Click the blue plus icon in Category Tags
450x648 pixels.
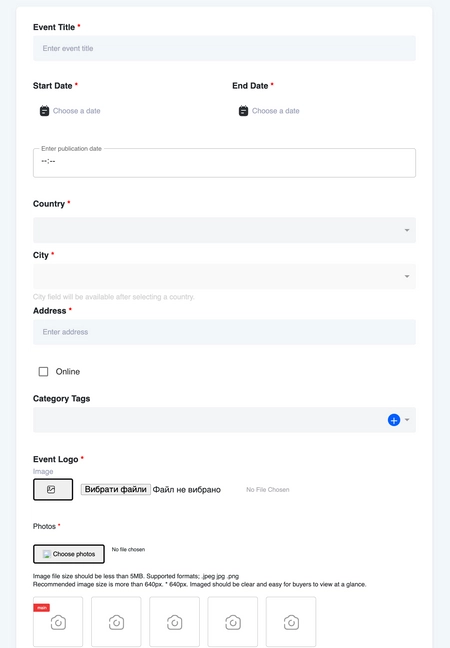(394, 420)
